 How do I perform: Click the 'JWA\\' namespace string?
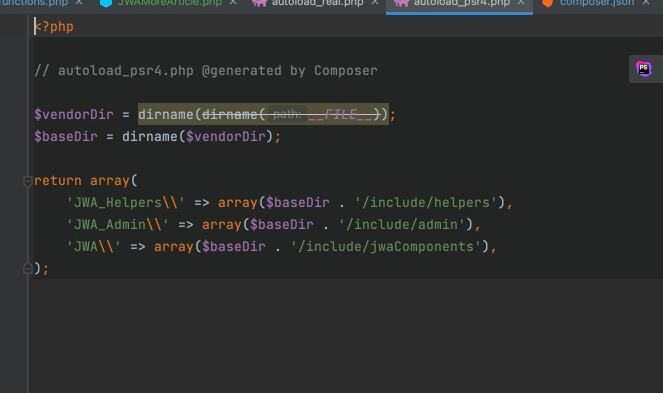[x=93, y=247]
